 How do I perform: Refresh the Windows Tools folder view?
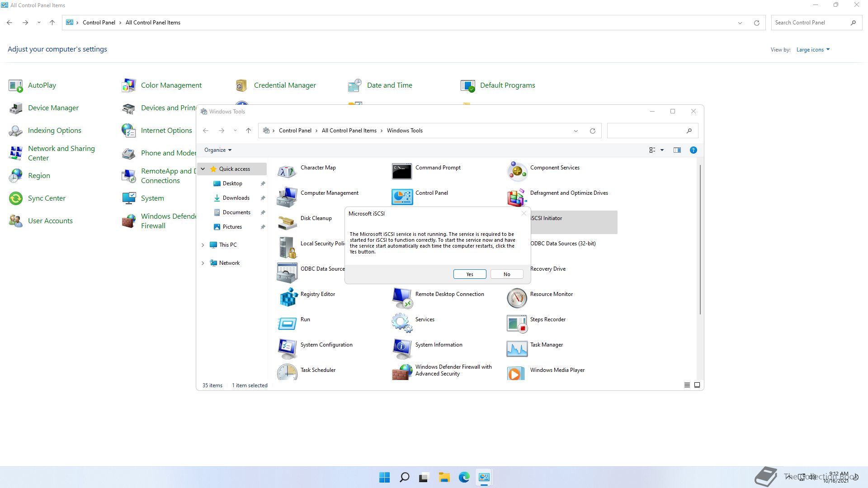coord(592,131)
